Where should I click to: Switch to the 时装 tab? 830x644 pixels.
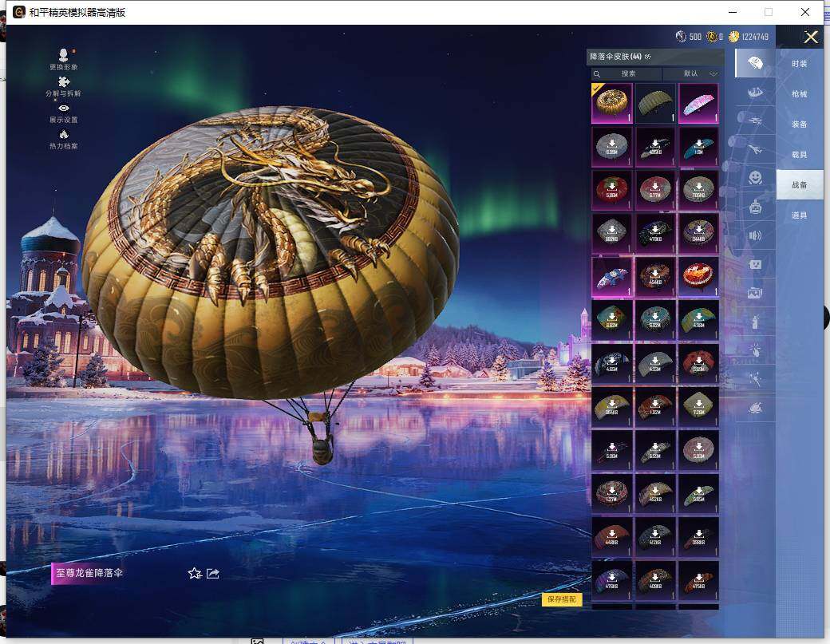point(800,64)
